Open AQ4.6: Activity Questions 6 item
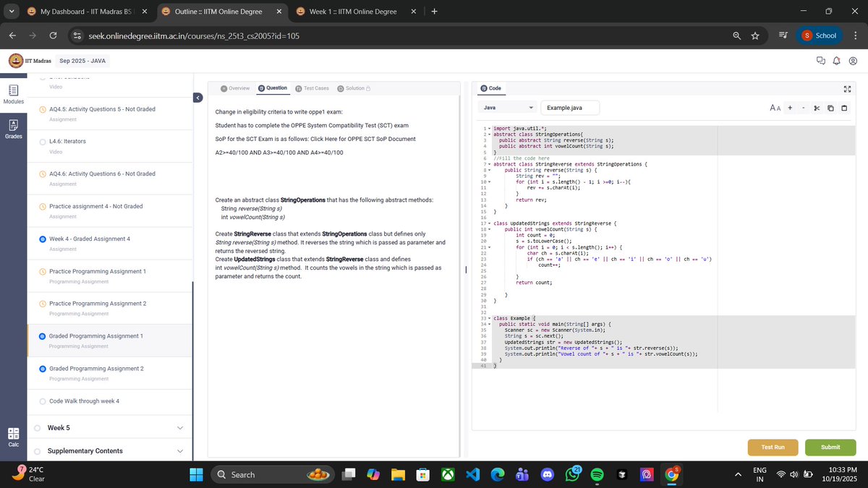This screenshot has height=488, width=868. [x=111, y=178]
